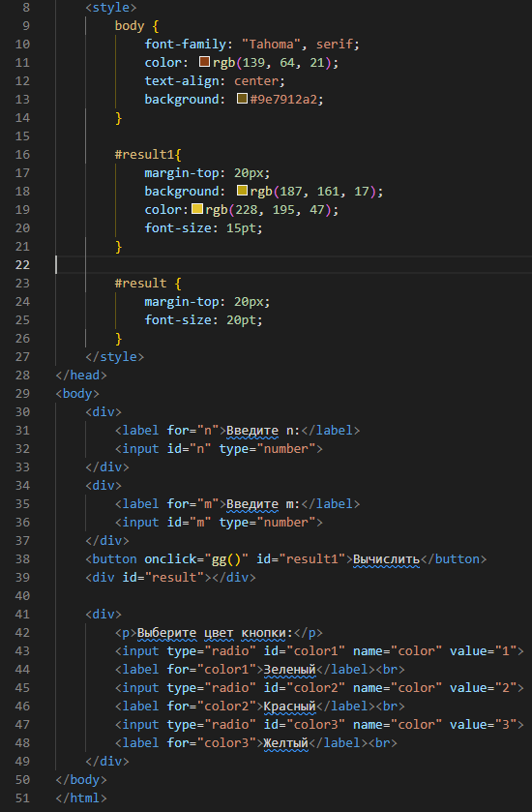The image size is (532, 812).
Task: Click the serif font value
Action: pos(335,44)
